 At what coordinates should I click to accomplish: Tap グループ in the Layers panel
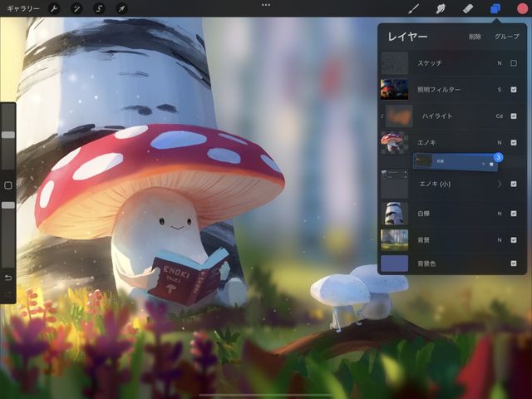coord(506,37)
